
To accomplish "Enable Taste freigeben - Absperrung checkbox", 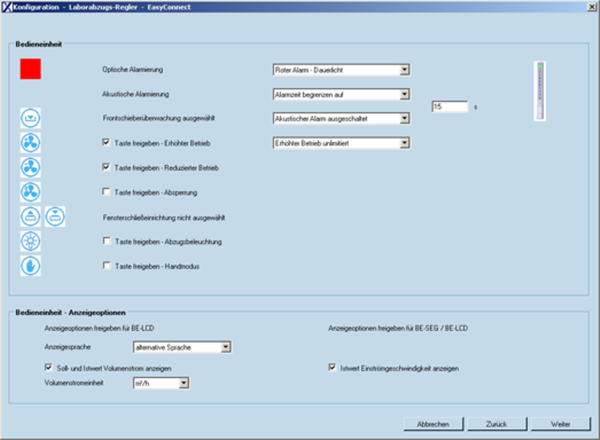I will tap(107, 191).
